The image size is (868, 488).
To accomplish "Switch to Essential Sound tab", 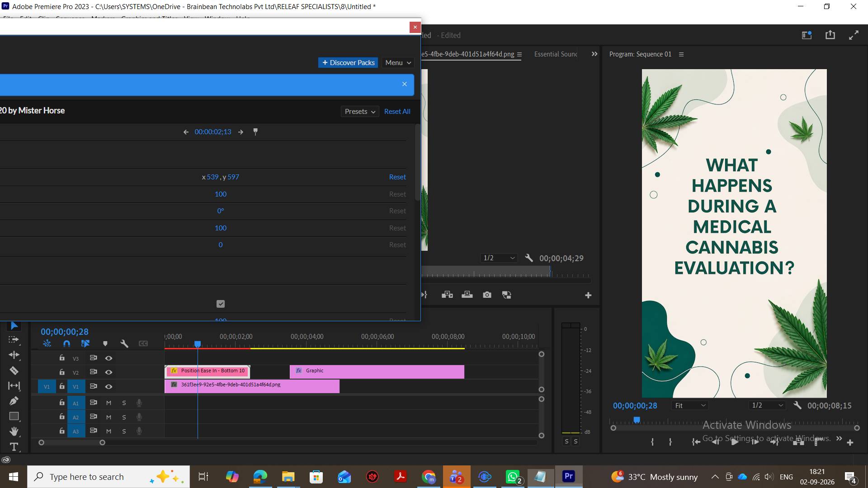I will point(556,54).
